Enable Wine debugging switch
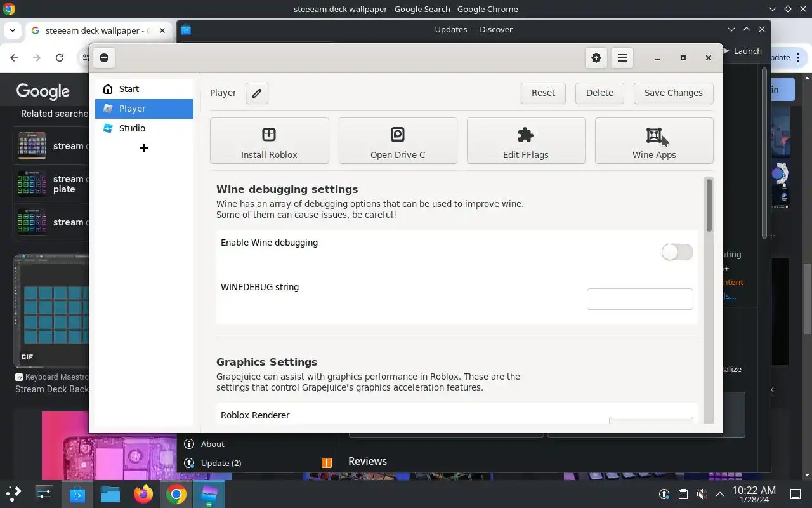Viewport: 812px width, 508px height. click(677, 252)
